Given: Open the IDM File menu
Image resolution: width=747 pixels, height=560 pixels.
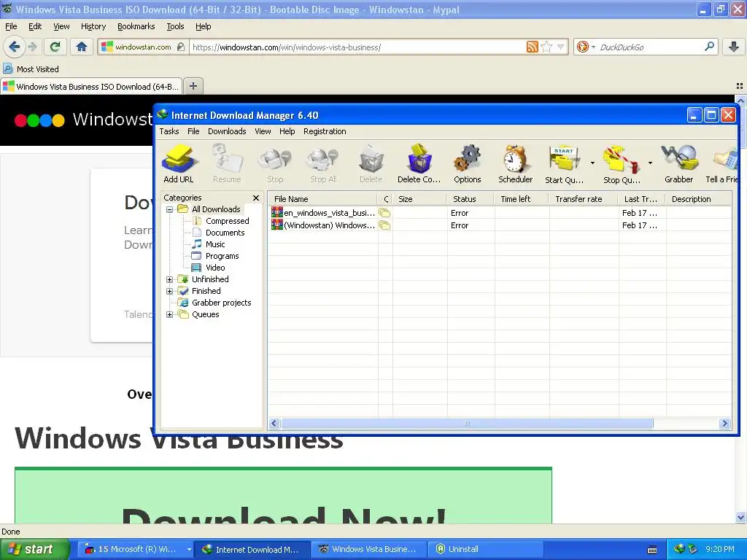Looking at the screenshot, I should [193, 131].
